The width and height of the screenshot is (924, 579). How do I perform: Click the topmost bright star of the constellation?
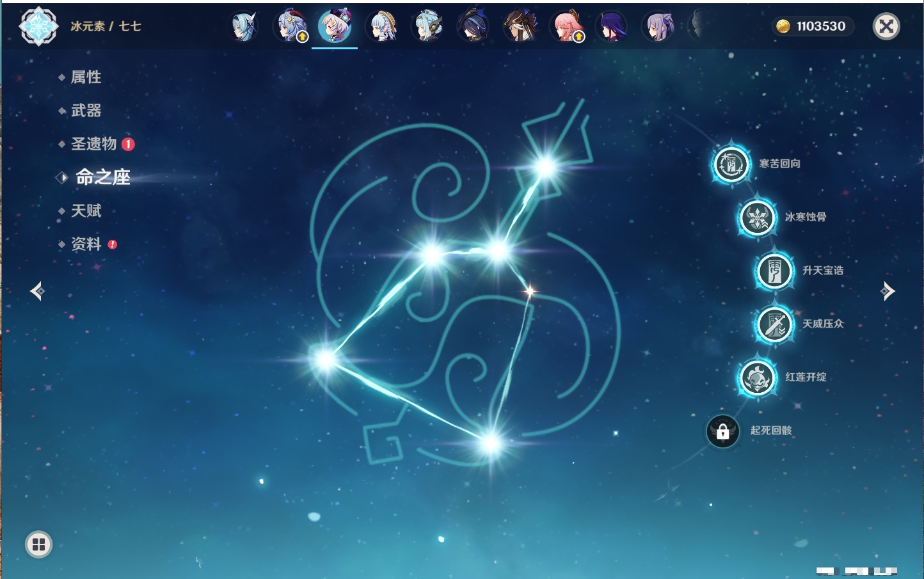tap(546, 167)
